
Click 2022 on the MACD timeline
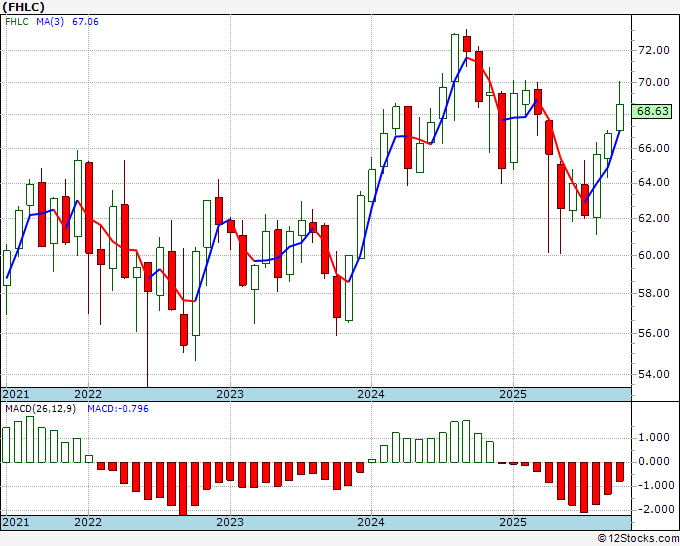[x=88, y=522]
